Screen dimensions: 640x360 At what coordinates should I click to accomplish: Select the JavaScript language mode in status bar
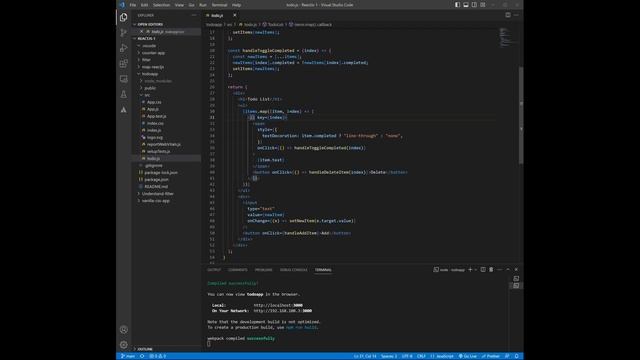pos(442,356)
